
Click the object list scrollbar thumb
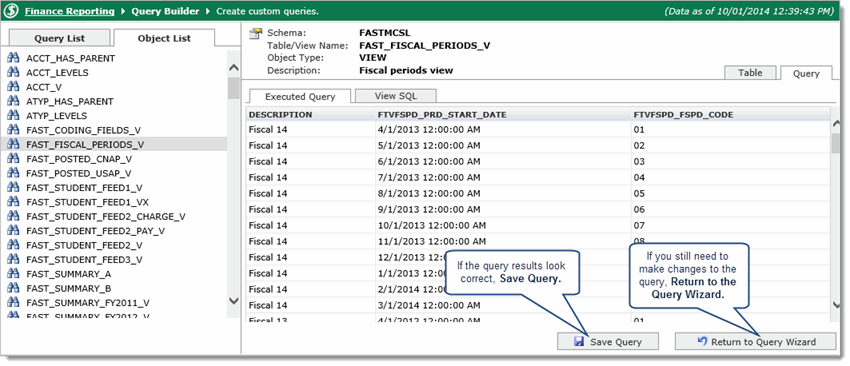(234, 88)
